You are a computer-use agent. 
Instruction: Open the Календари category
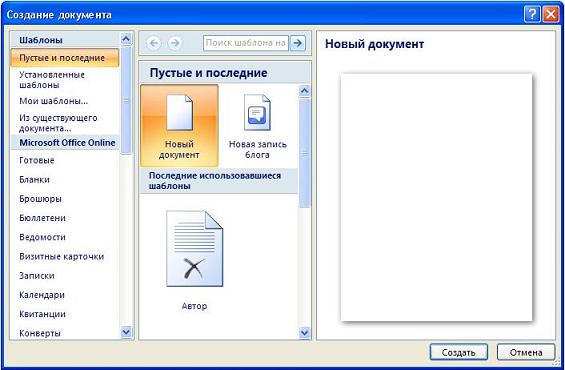(x=42, y=295)
